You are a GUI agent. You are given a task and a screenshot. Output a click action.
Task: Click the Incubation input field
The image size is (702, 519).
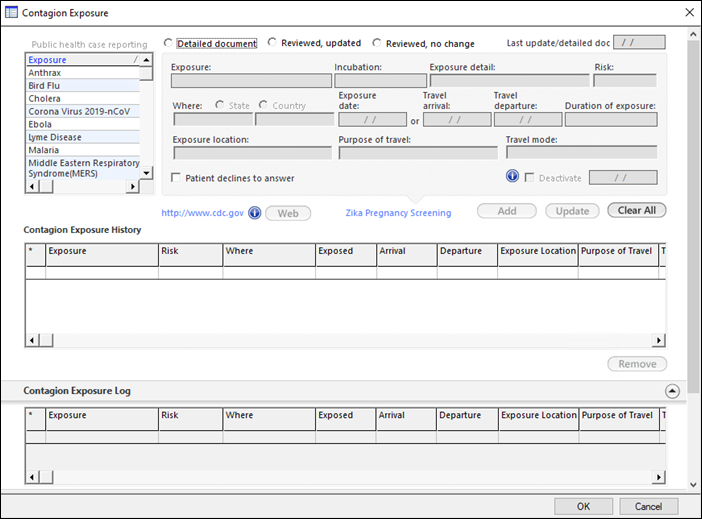(381, 81)
